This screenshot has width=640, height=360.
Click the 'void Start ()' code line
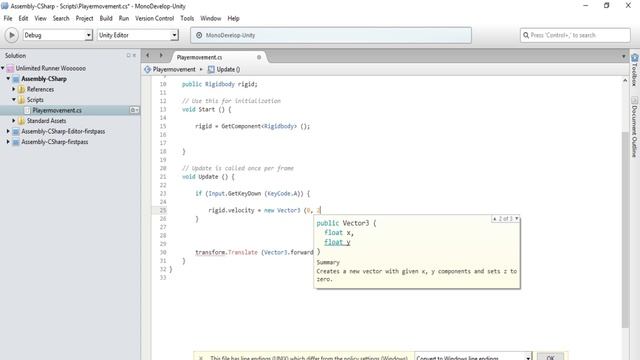[x=207, y=109]
